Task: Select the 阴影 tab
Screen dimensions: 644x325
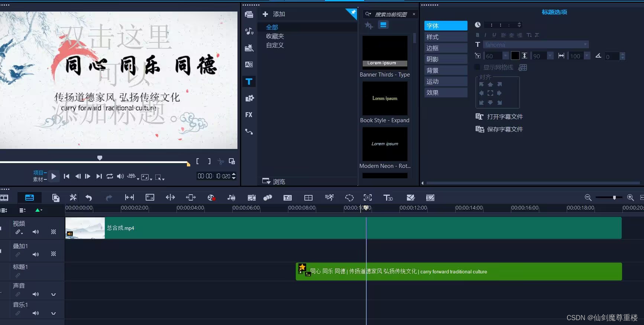Action: 446,59
